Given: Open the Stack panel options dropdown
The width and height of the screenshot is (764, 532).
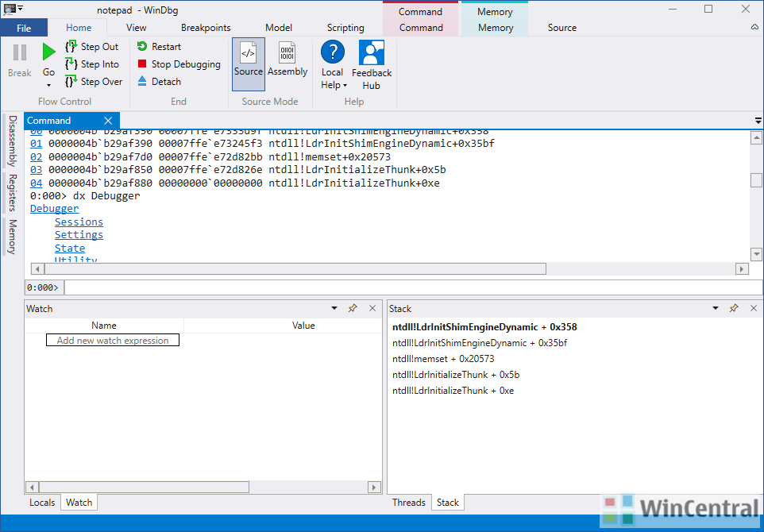Looking at the screenshot, I should [716, 308].
